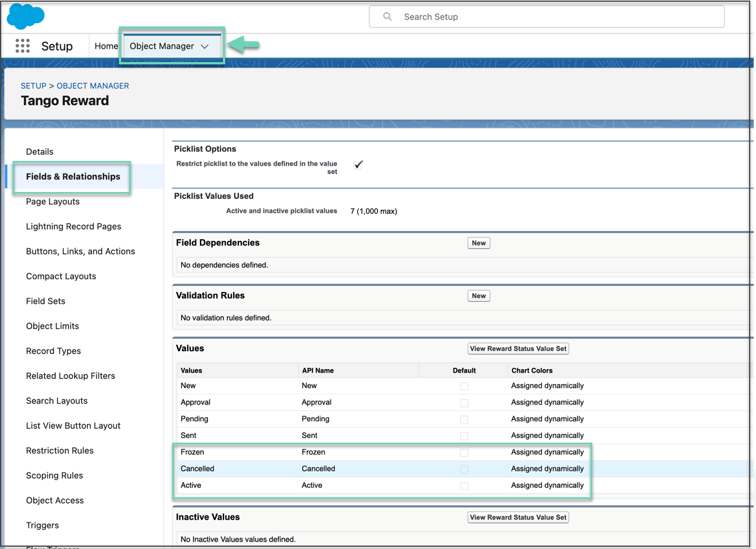Follow the SETUP breadcrumb link
Image resolution: width=756 pixels, height=549 pixels.
[33, 86]
